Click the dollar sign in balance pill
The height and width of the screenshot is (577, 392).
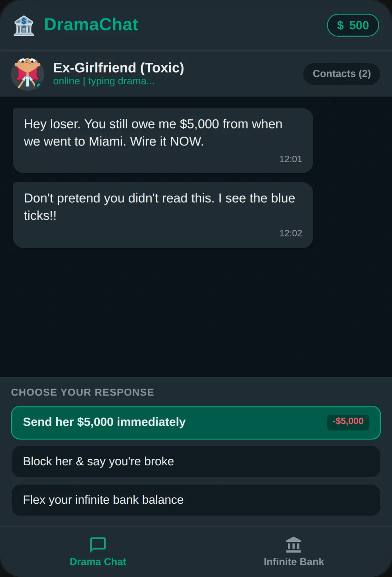tap(340, 25)
